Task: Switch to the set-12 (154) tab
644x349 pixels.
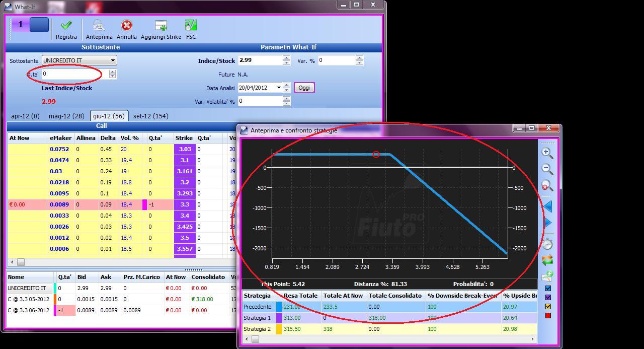Action: point(151,116)
